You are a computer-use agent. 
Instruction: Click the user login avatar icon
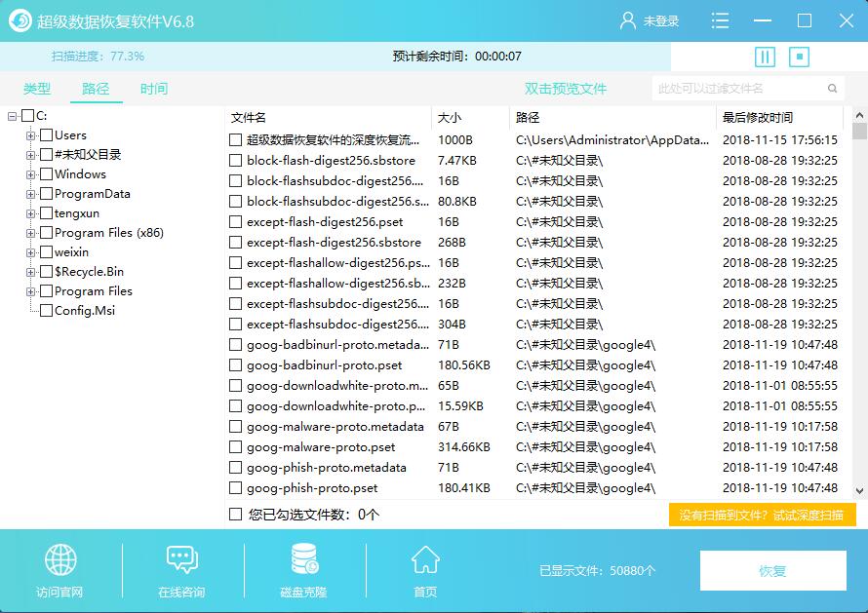[x=628, y=21]
